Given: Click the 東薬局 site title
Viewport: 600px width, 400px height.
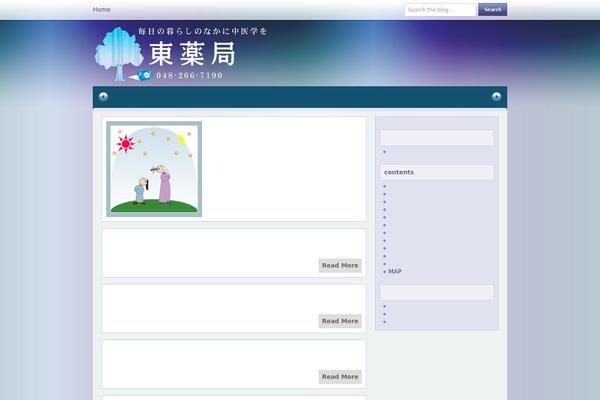Looking at the screenshot, I should point(192,54).
